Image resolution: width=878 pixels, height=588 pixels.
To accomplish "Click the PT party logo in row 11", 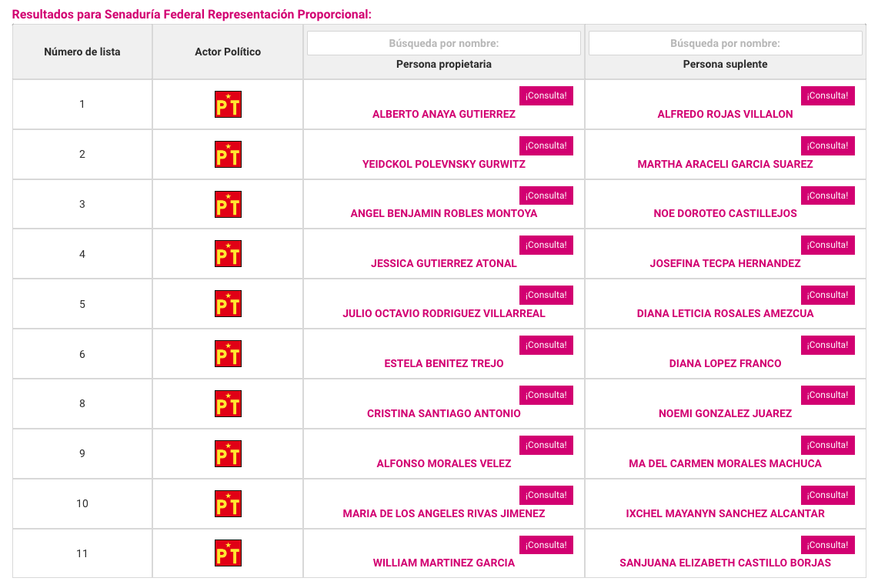I will (228, 553).
